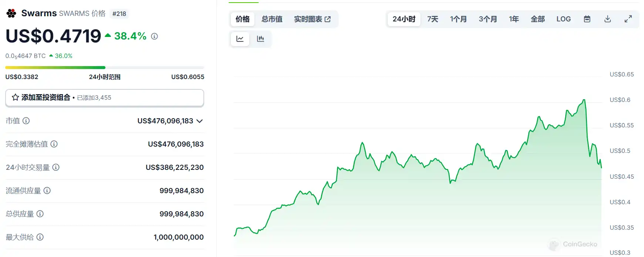
Task: Show fully diluted valuation info tooltip icon
Action: click(x=54, y=144)
